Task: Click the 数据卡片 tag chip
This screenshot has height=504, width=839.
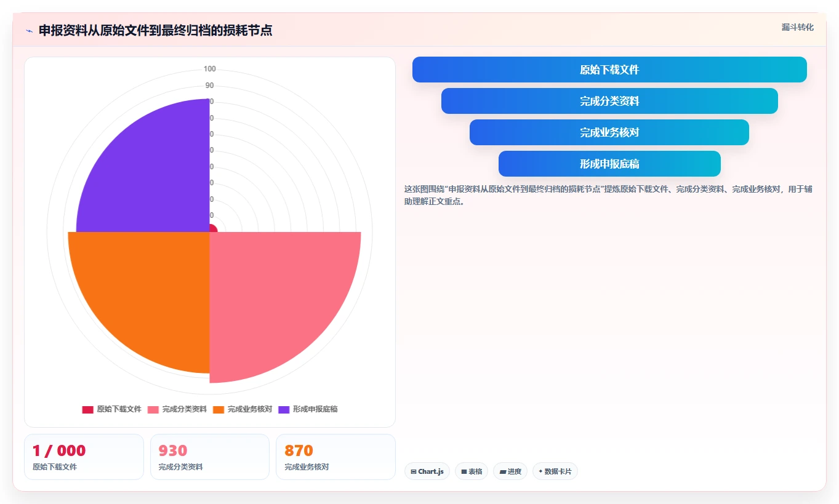Action: pyautogui.click(x=555, y=471)
